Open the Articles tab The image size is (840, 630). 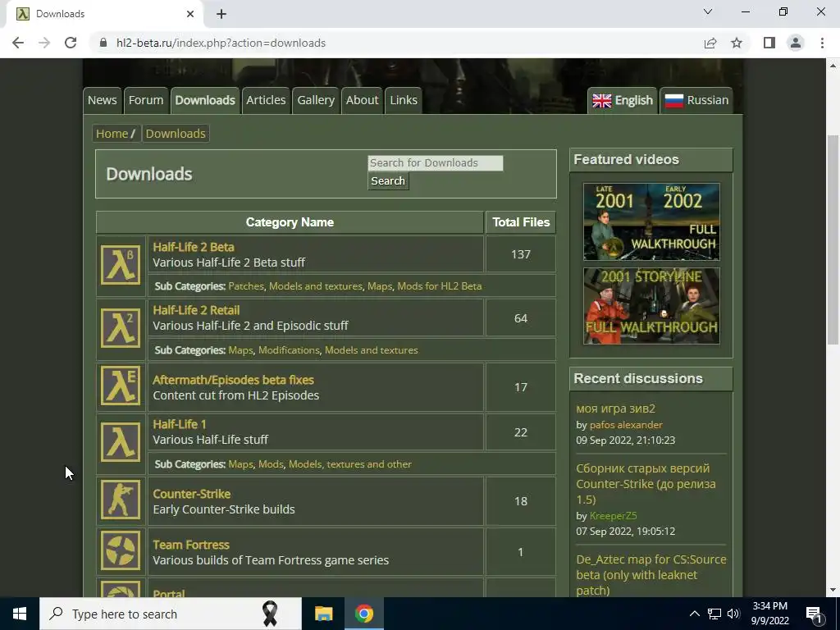(x=266, y=101)
